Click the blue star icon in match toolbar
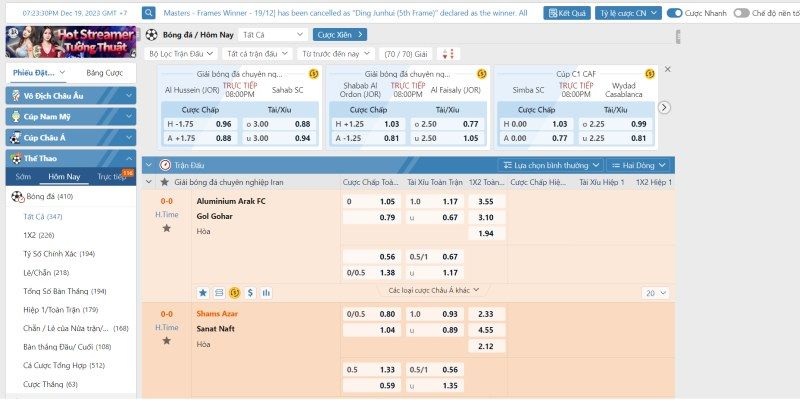Screen dimensions: 800x400 tap(202, 293)
